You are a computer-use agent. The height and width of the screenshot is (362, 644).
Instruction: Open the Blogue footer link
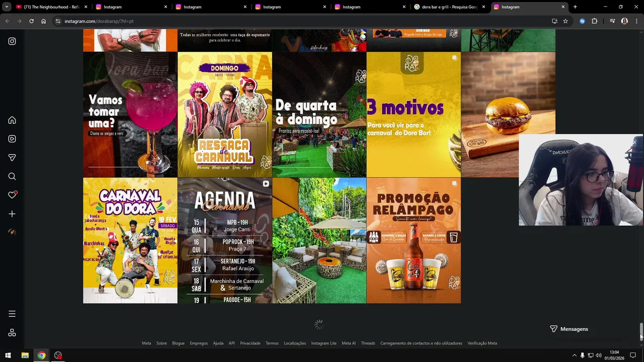point(178,343)
